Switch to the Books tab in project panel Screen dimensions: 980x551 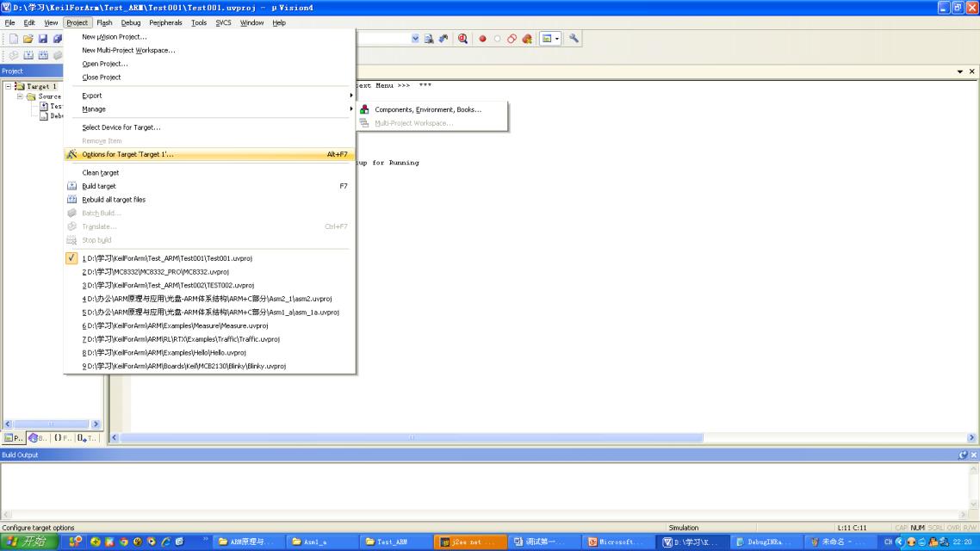(38, 438)
